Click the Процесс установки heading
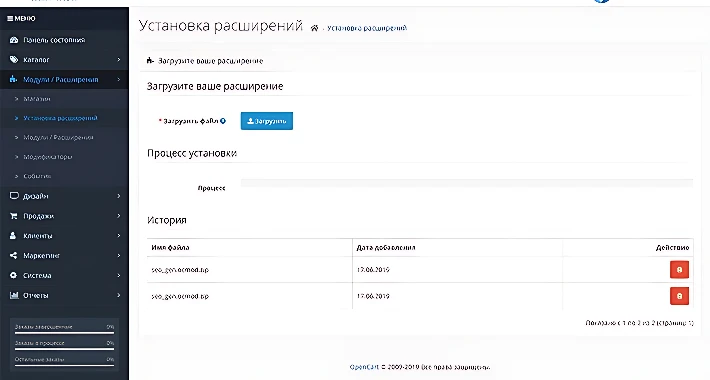 192,153
